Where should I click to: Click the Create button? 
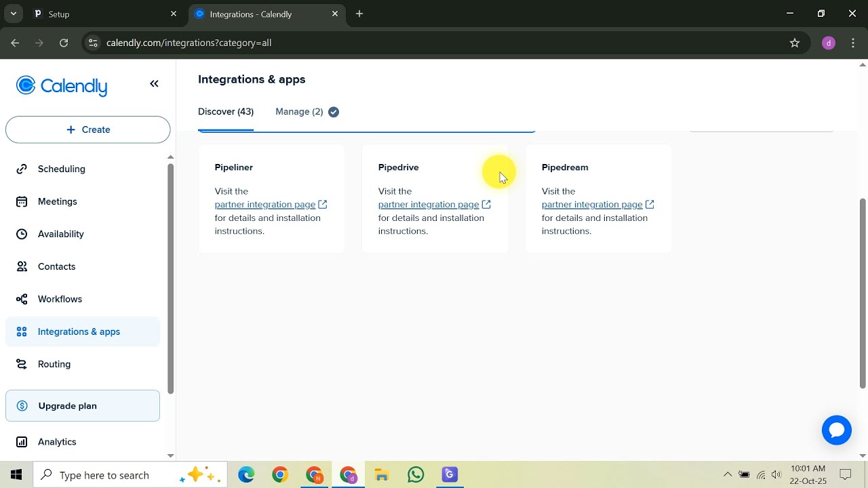(88, 129)
